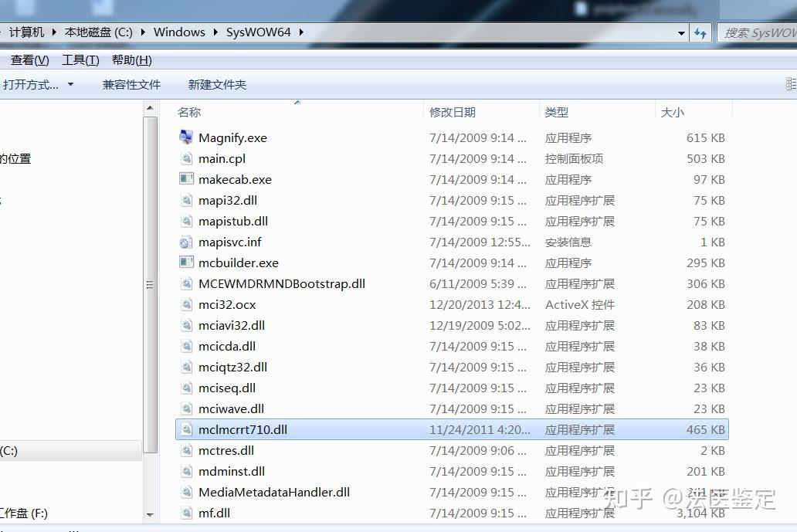
Task: Expand the arrow after SysWOW64 breadcrumb
Action: (x=301, y=32)
